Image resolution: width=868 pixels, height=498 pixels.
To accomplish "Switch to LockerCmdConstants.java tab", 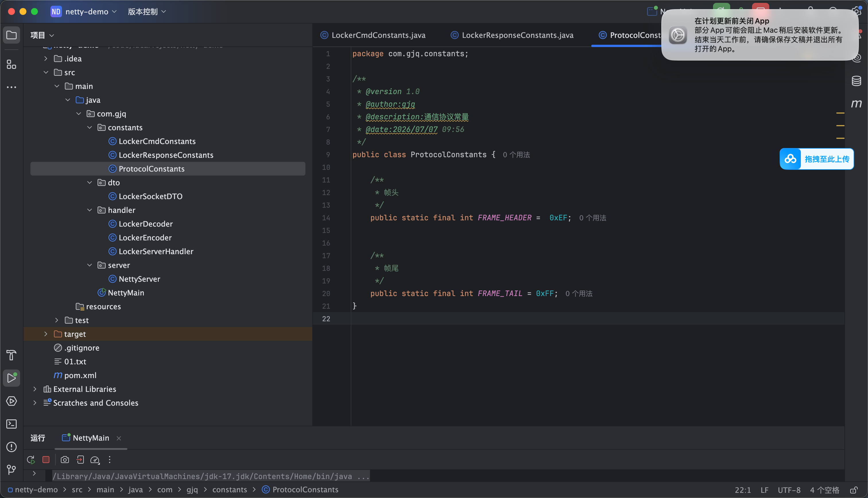I will coord(373,35).
